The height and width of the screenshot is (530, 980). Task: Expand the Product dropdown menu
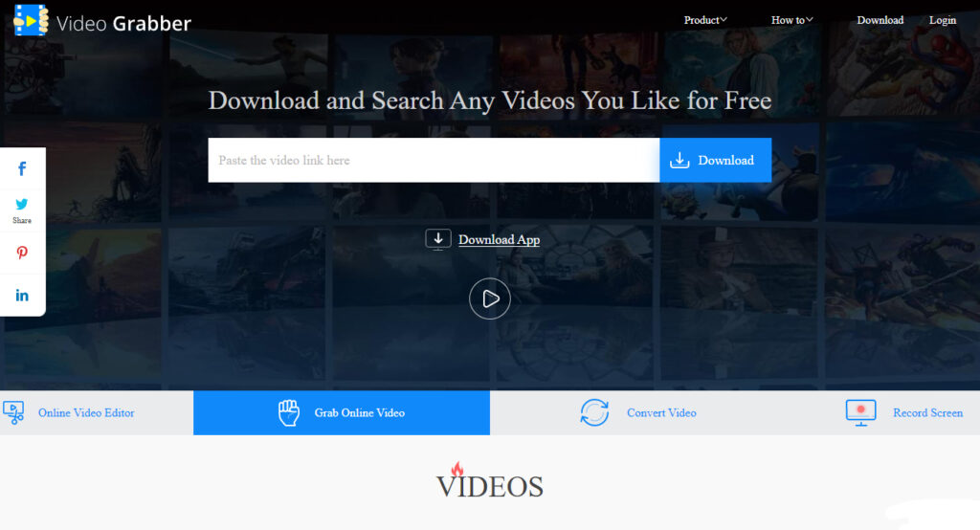[705, 20]
